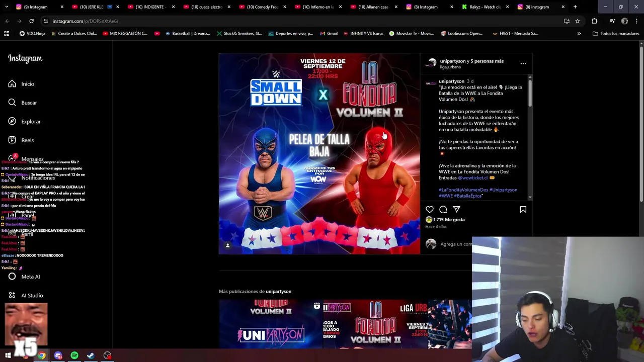This screenshot has width=644, height=362.
Task: View site information icon in address bar
Action: click(46, 21)
